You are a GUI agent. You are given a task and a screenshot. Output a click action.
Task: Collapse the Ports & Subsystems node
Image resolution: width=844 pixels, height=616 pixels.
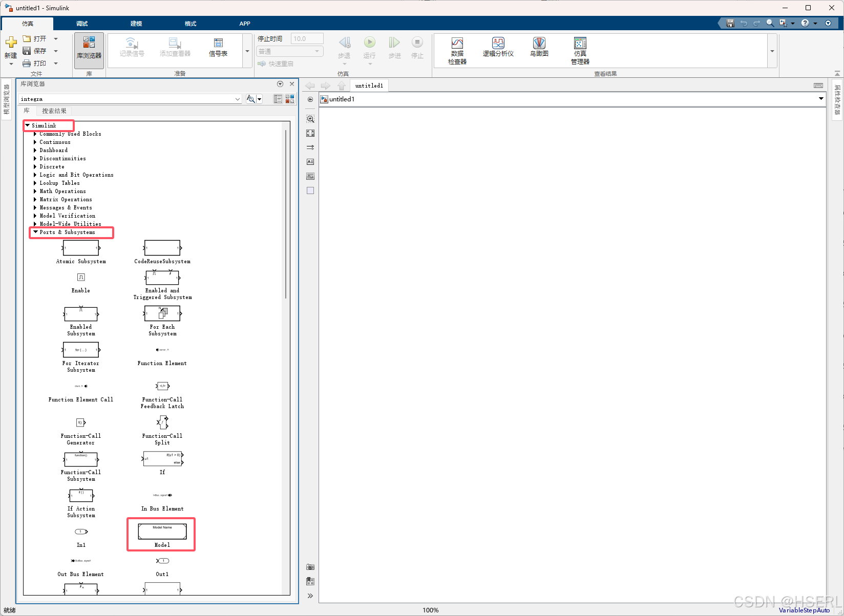(35, 232)
